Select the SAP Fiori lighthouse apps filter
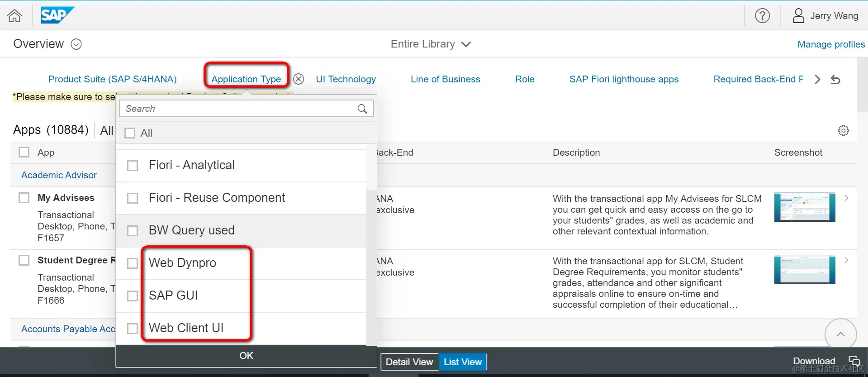868x377 pixels. 624,79
